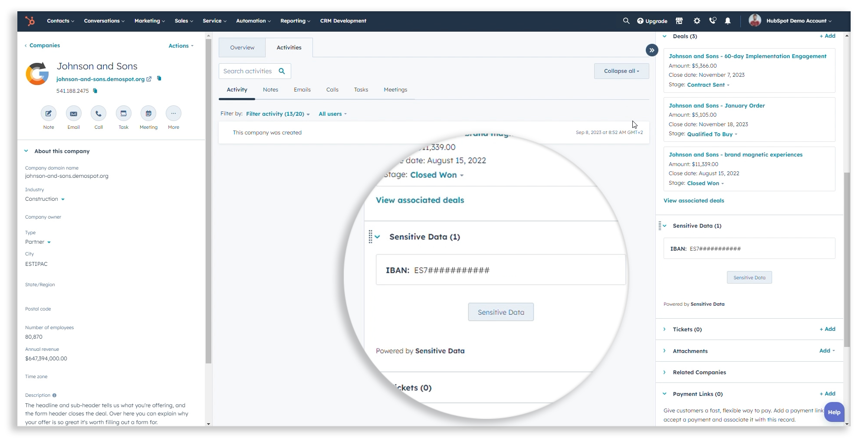Click the Search activities field
Screen dimensions: 868x438
[255, 71]
